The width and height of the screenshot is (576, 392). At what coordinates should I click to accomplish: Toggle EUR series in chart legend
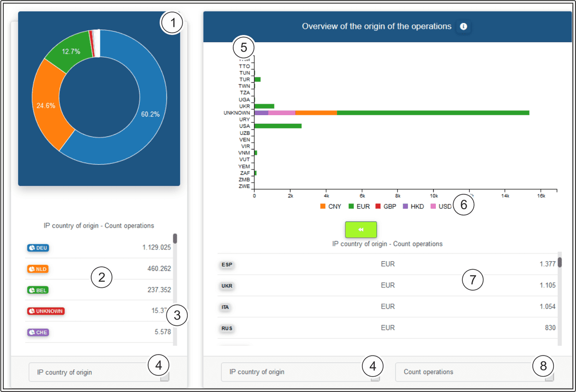pos(358,206)
